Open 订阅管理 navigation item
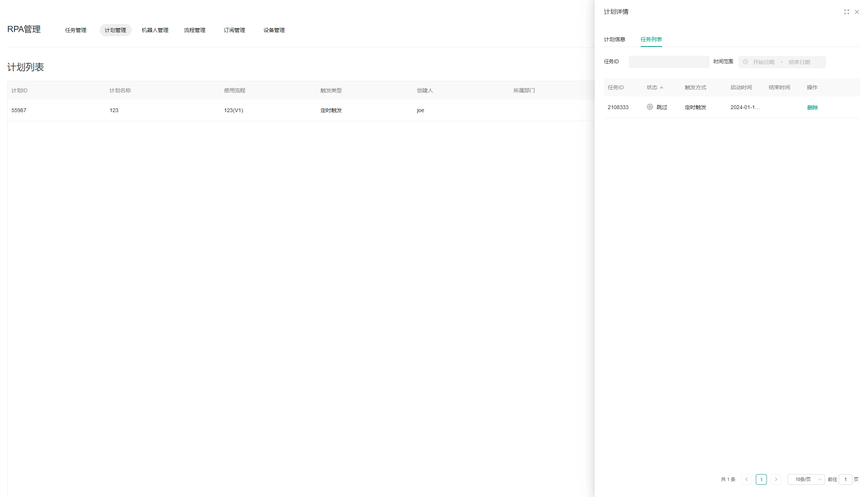Viewport: 868px width, 497px height. [234, 30]
